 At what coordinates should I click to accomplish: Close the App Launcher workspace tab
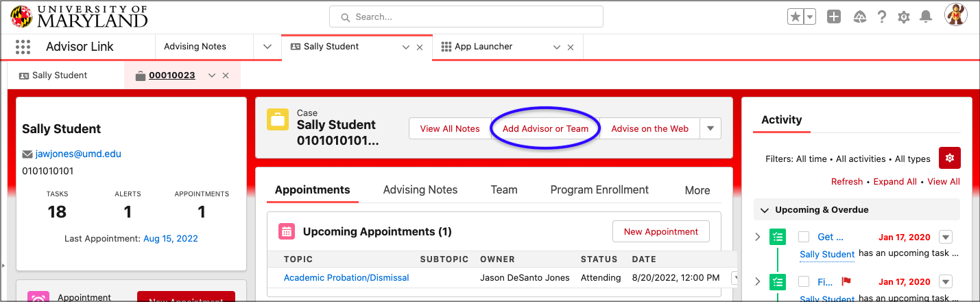571,47
